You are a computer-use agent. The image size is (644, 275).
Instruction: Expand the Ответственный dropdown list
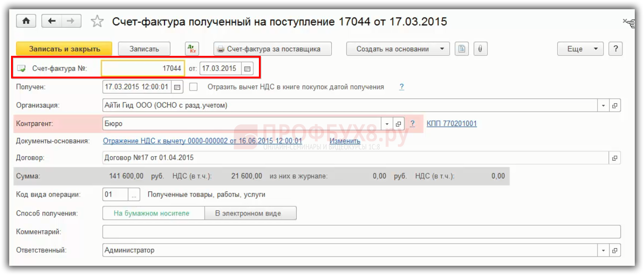click(x=603, y=251)
